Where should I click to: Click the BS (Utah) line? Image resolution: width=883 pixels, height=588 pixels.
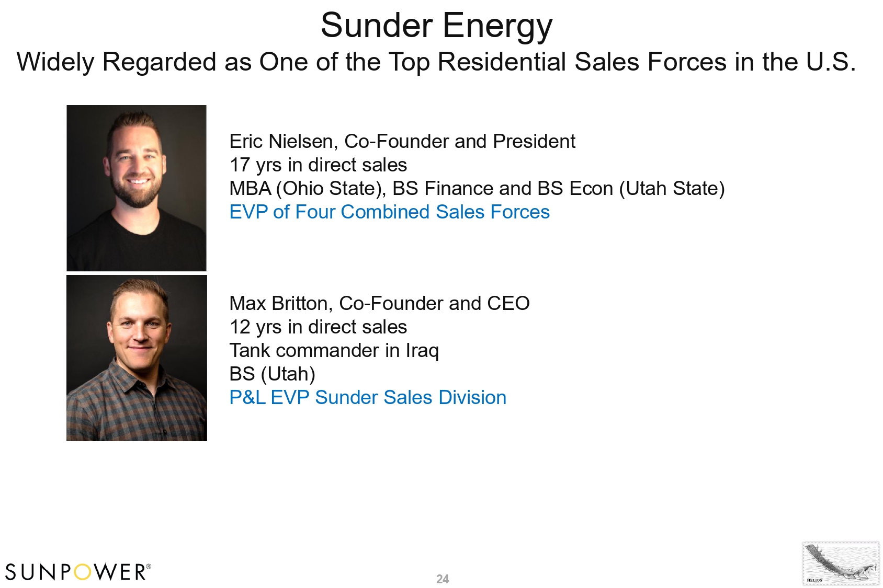point(272,374)
